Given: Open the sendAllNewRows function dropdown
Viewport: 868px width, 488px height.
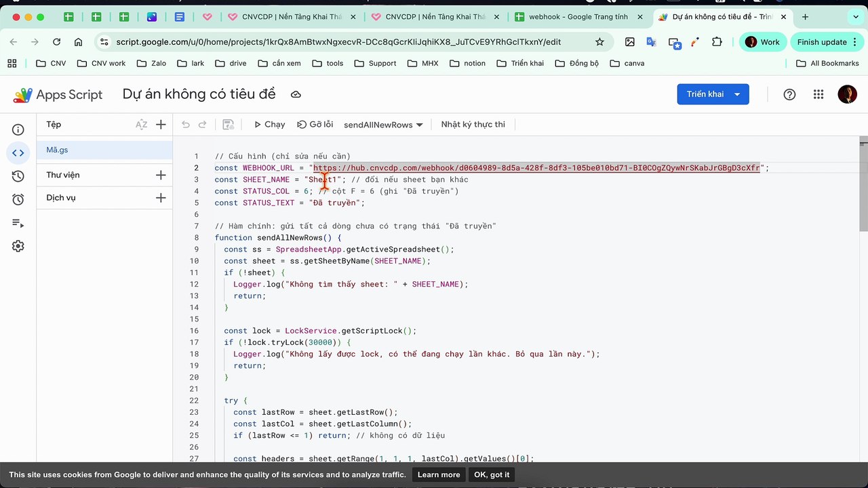Looking at the screenshot, I should (x=383, y=125).
